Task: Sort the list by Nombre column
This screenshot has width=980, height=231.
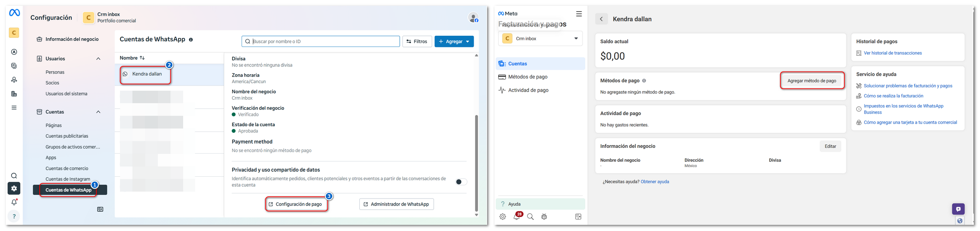Action: click(132, 58)
